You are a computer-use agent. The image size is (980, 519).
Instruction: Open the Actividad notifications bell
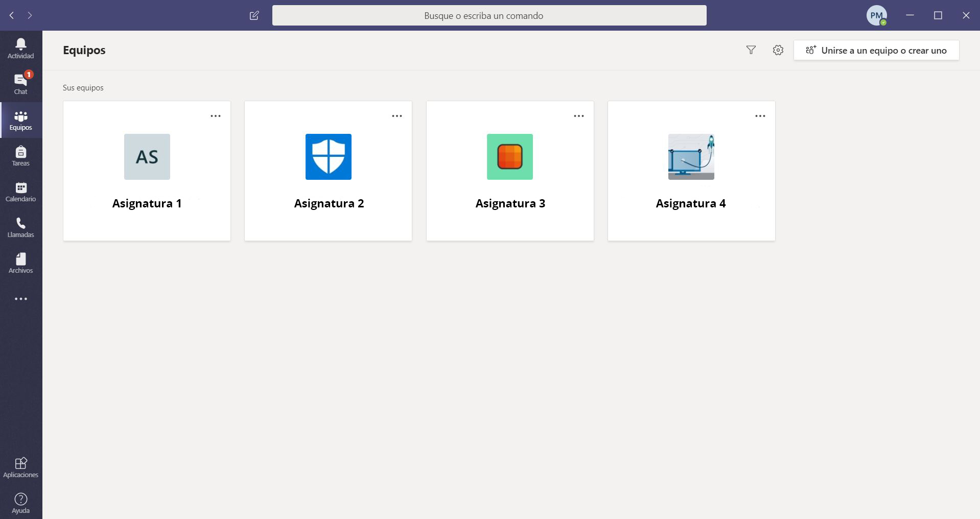click(x=20, y=49)
